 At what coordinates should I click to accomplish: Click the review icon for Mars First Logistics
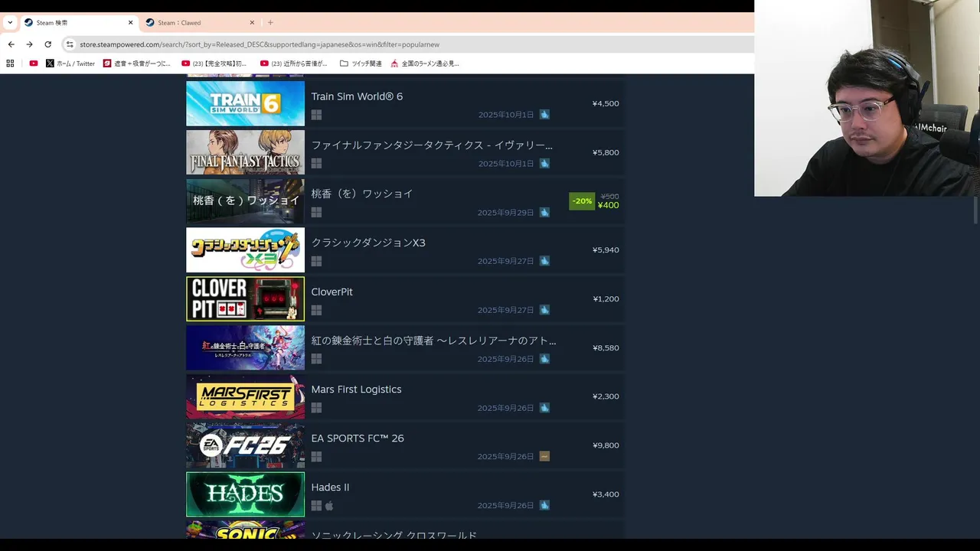click(x=544, y=408)
